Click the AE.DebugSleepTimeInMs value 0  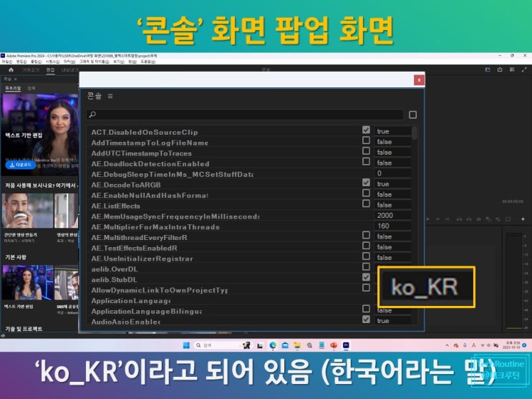pyautogui.click(x=392, y=173)
